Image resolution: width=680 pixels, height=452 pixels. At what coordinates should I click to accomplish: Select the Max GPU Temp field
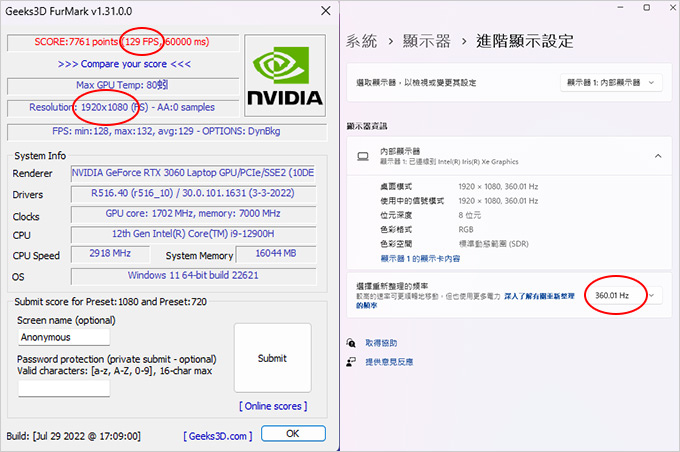[123, 85]
